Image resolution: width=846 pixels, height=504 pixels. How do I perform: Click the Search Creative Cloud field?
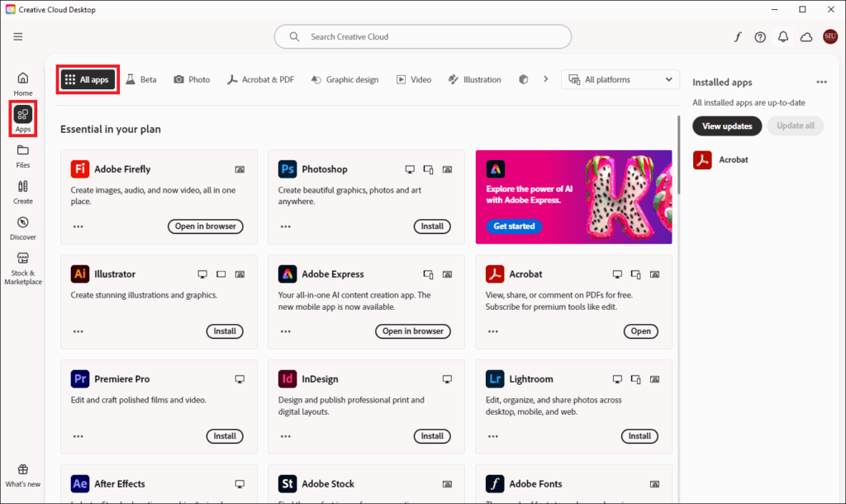tap(422, 36)
